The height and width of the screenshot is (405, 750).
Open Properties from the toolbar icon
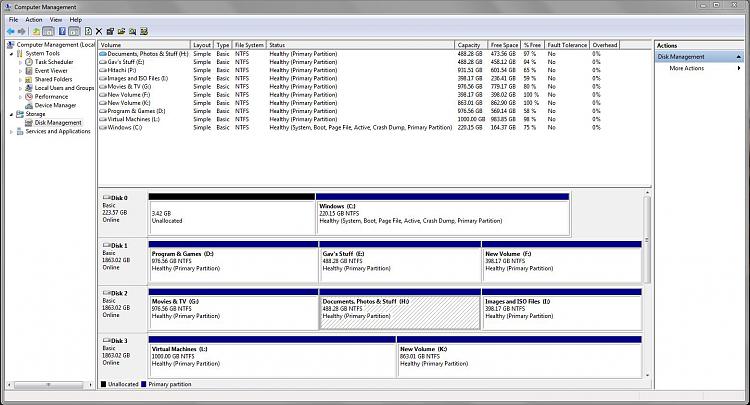[x=110, y=32]
